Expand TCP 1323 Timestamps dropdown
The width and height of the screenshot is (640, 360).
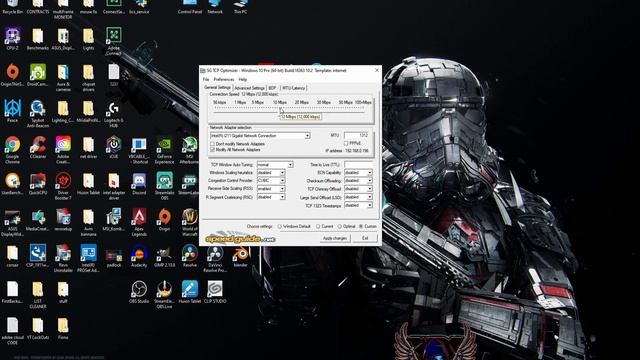coord(370,205)
